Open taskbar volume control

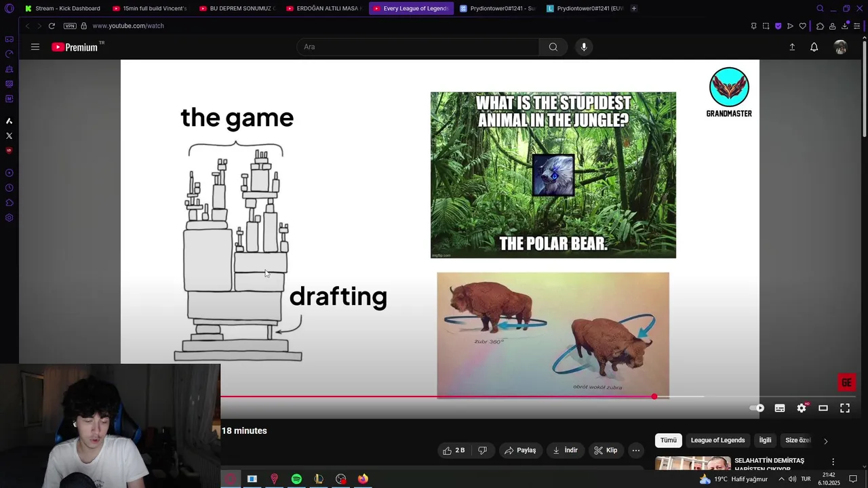click(x=792, y=479)
